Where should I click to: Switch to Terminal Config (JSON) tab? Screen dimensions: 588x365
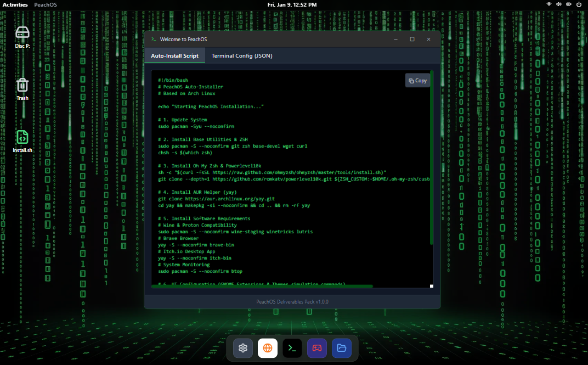tap(242, 55)
